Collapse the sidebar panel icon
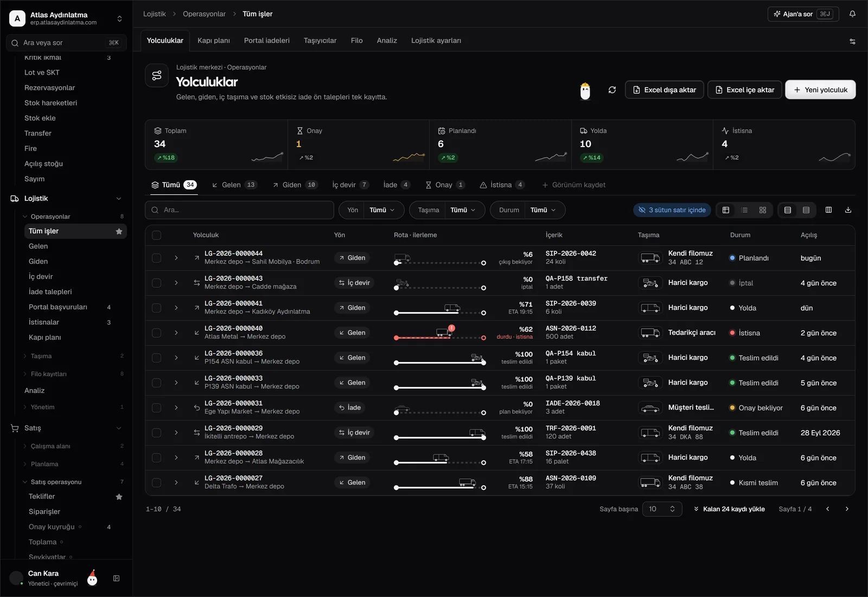The width and height of the screenshot is (868, 597). (116, 579)
